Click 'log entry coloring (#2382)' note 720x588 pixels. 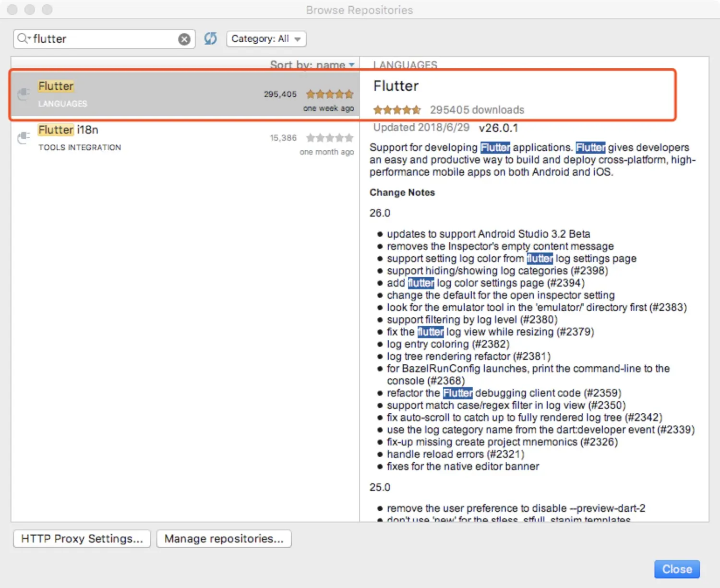click(448, 344)
